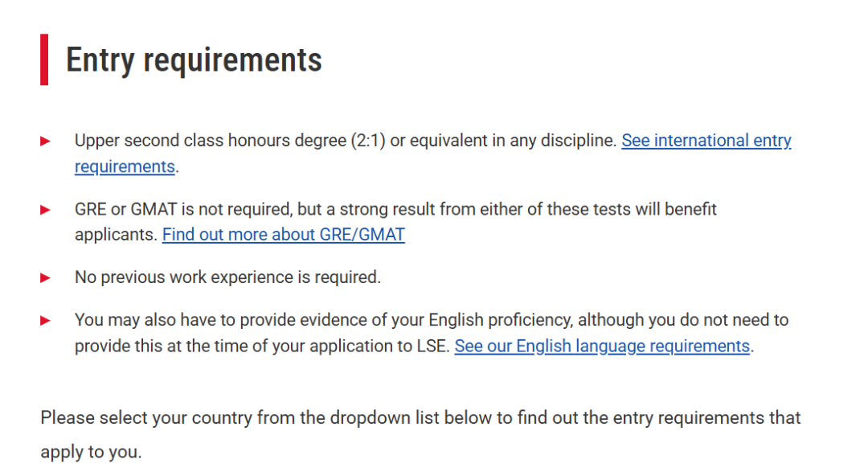Click the wrapped word requirements under Upper second
This screenshot has width=868, height=476.
click(x=125, y=166)
